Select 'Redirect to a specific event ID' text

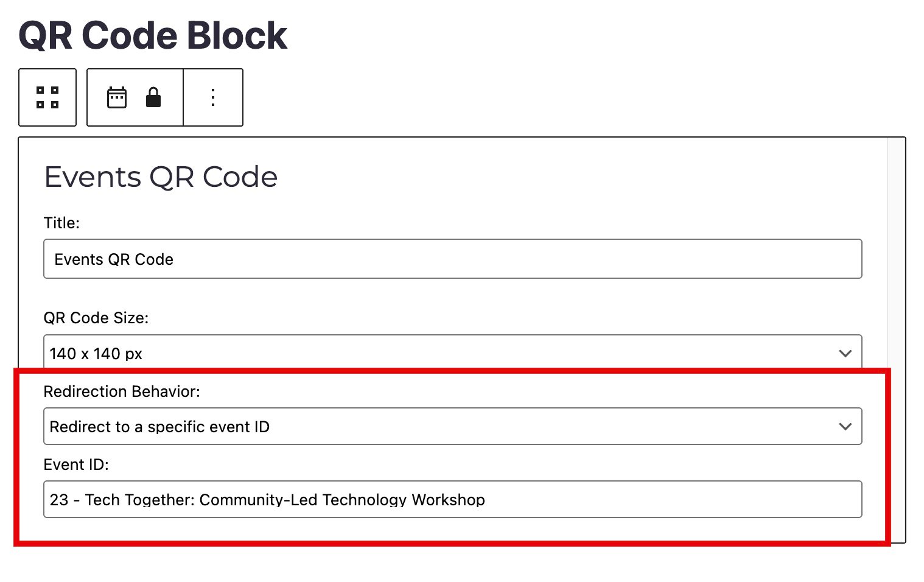click(x=159, y=427)
